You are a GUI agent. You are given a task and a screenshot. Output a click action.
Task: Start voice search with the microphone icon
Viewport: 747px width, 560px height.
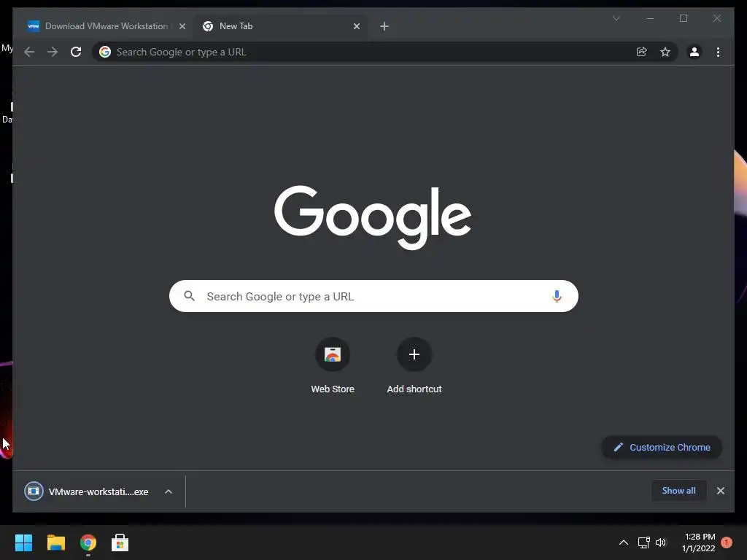click(557, 296)
